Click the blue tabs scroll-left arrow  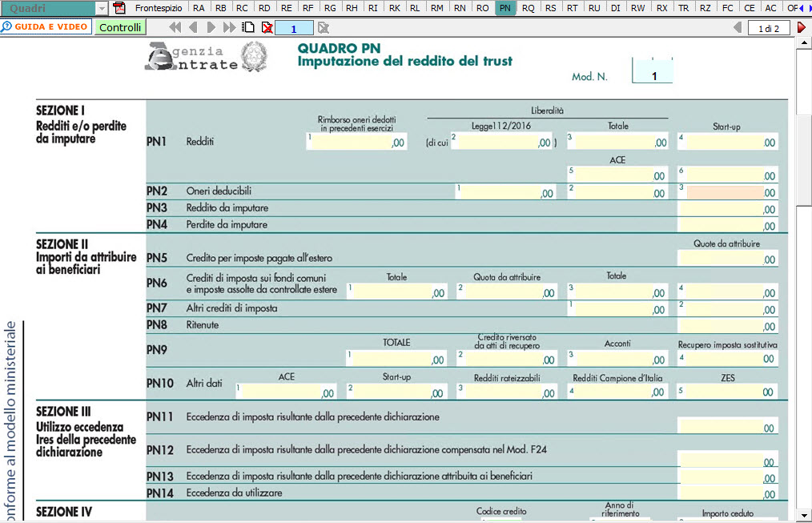[802, 8]
